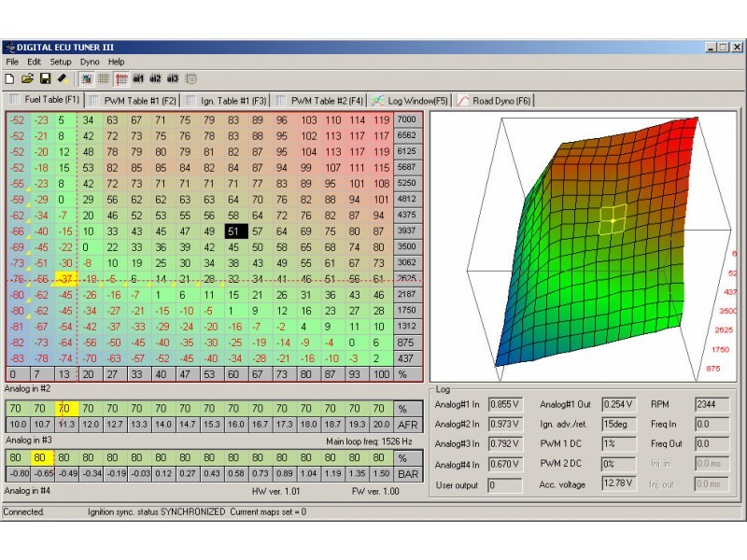Toggle the plain grid view icon
The image size is (747, 560).
pyautogui.click(x=104, y=79)
